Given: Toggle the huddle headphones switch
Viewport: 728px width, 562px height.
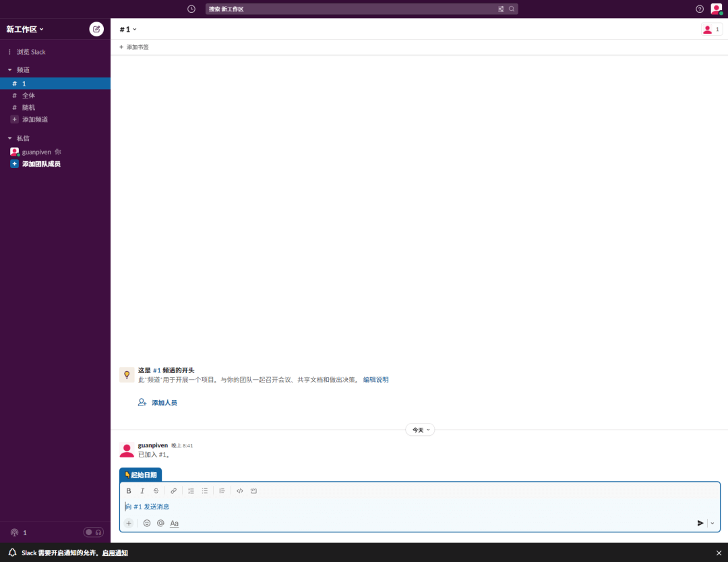Looking at the screenshot, I should coord(93,532).
